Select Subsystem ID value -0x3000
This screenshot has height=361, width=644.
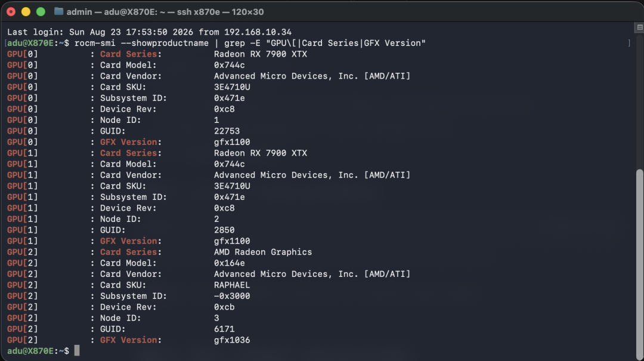click(232, 296)
